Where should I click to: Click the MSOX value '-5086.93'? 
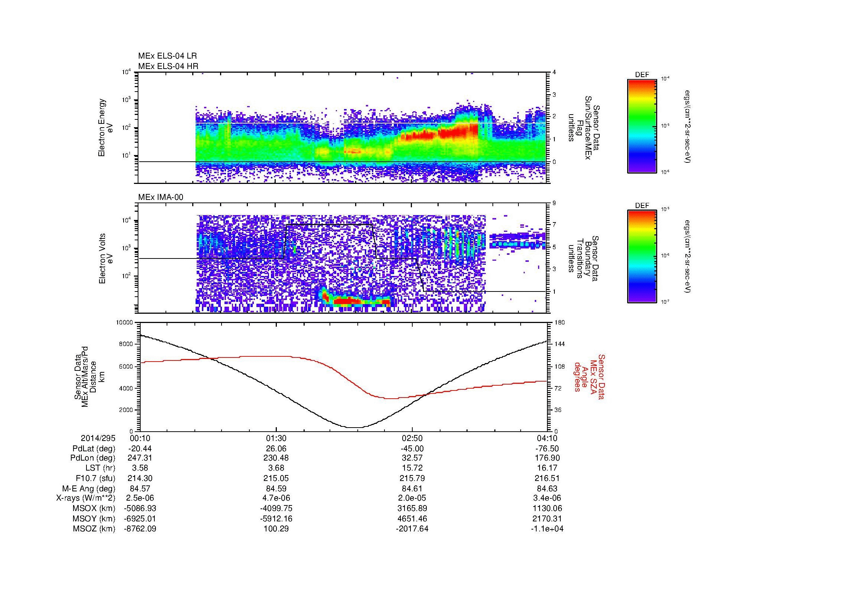[x=140, y=508]
